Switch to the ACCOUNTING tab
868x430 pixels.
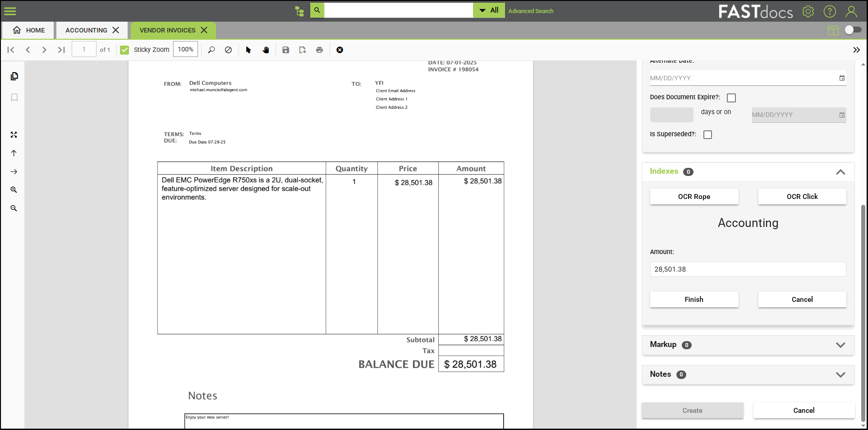(x=86, y=30)
